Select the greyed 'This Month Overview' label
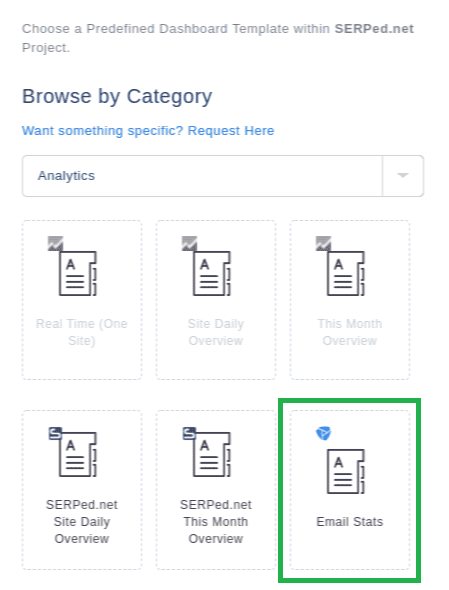This screenshot has width=449, height=590. click(x=350, y=332)
